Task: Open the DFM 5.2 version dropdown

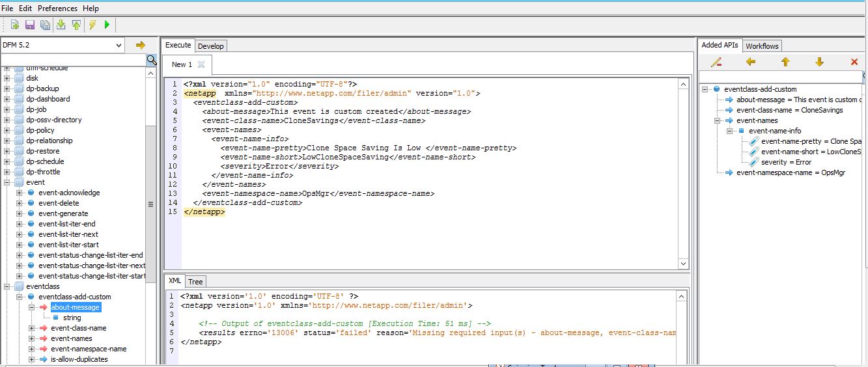Action: tap(118, 45)
